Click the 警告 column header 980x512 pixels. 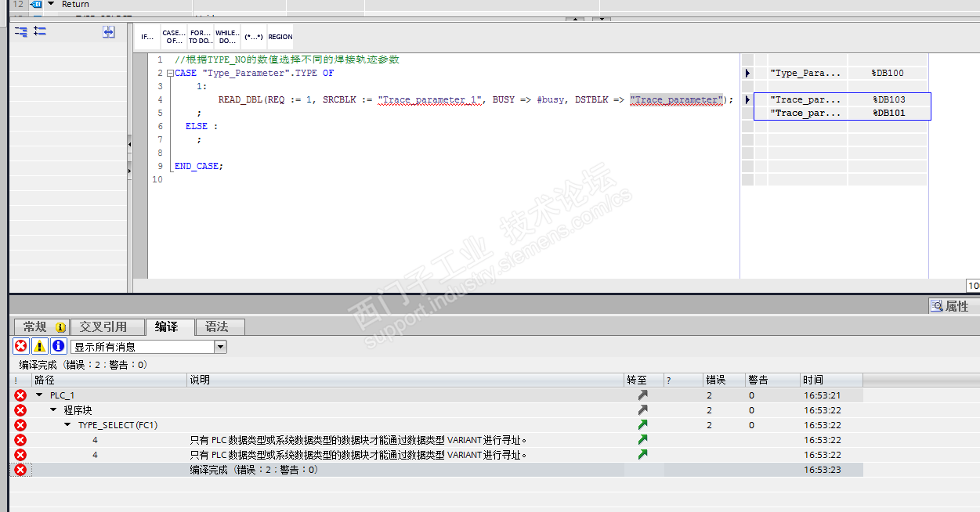[772, 380]
